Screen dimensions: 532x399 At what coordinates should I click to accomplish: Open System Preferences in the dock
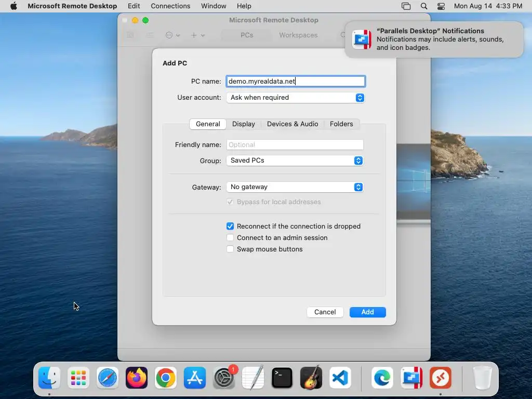[x=224, y=378]
